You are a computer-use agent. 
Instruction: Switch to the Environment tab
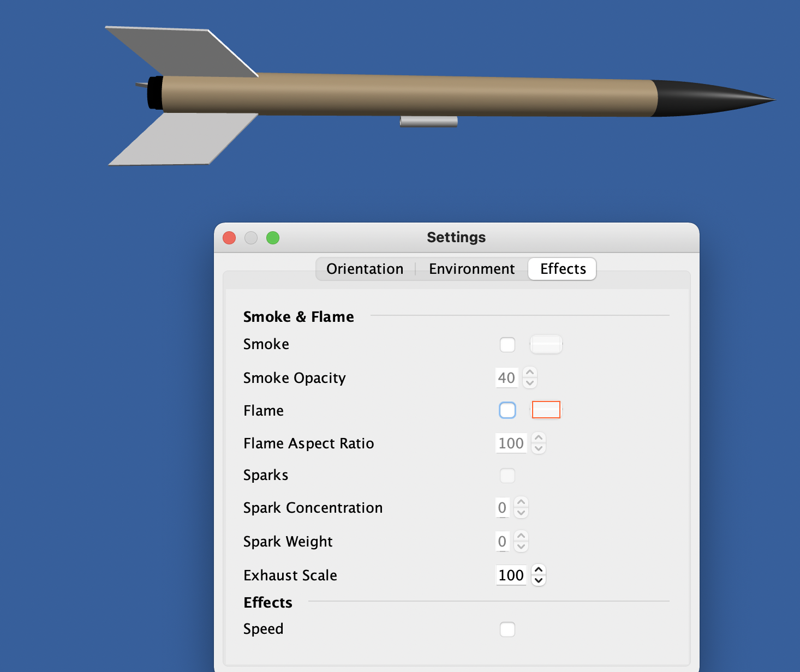click(x=471, y=268)
